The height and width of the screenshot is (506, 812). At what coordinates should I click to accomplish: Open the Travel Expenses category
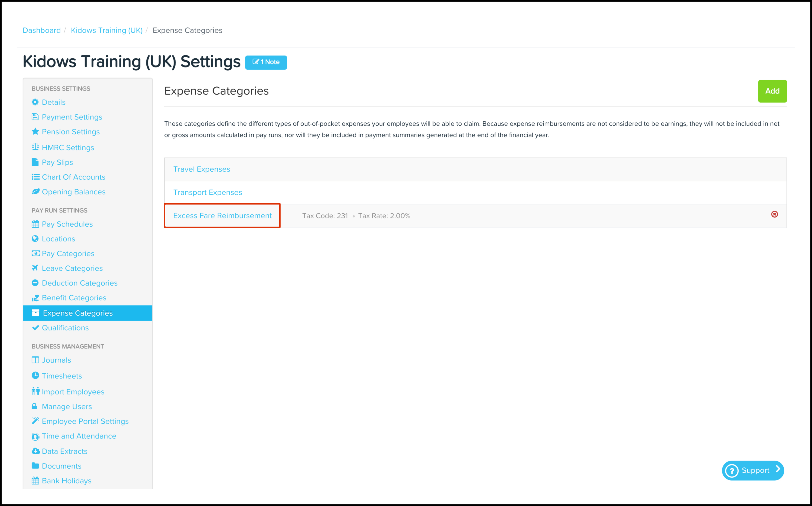click(x=202, y=169)
